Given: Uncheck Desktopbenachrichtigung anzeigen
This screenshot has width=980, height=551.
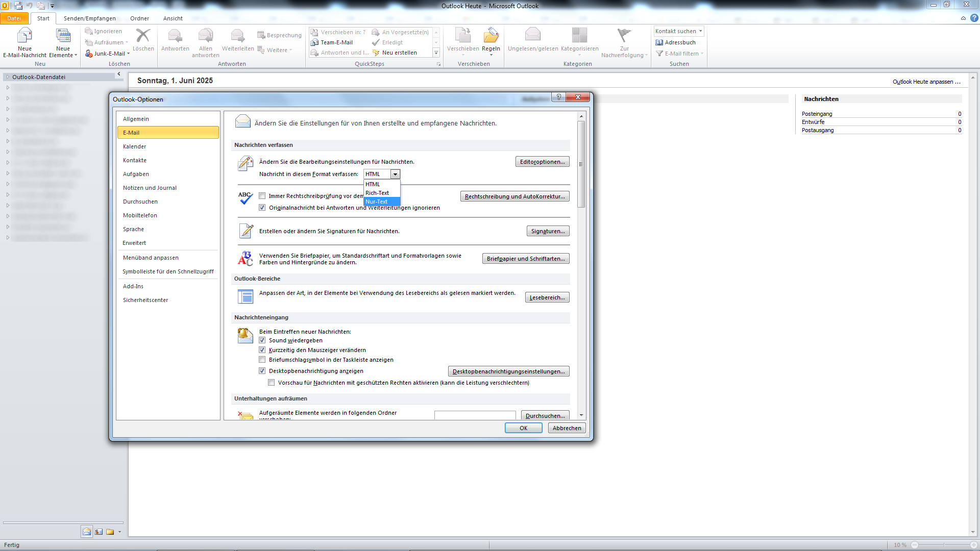Looking at the screenshot, I should (x=262, y=371).
